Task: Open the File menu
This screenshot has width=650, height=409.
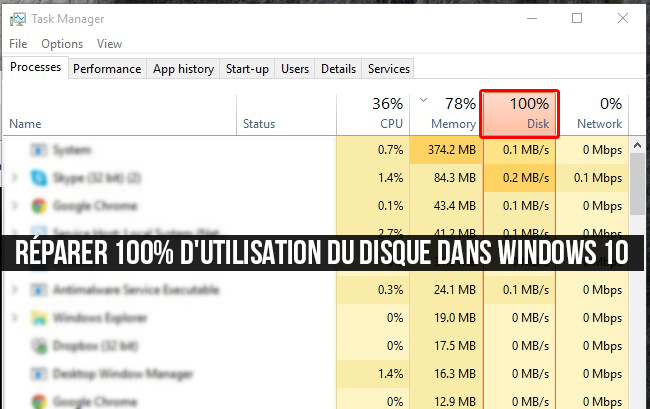Action: tap(18, 44)
